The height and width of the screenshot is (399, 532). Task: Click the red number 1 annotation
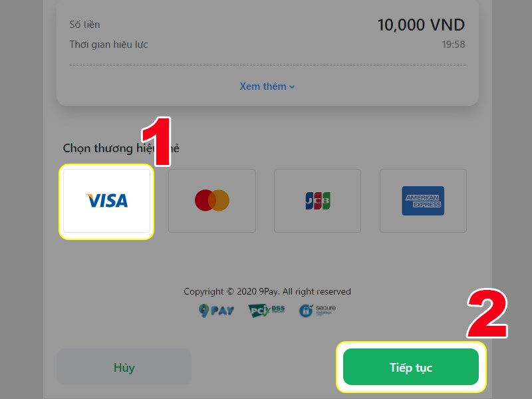(x=157, y=142)
